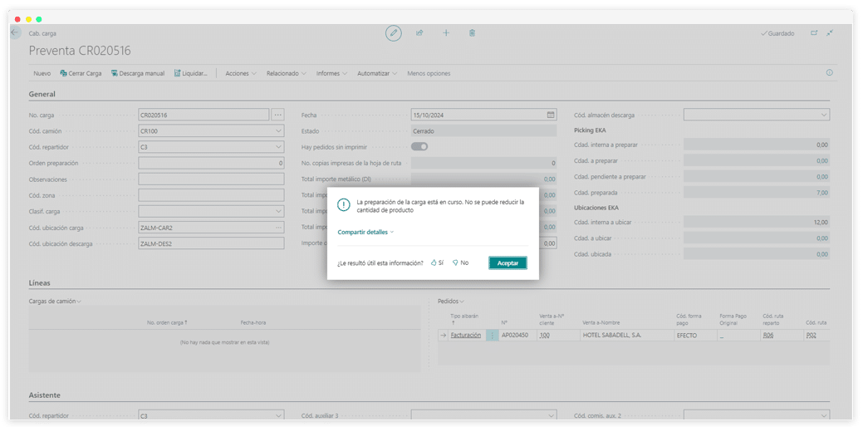Click the trash delete icon
The height and width of the screenshot is (427, 868).
point(472,33)
